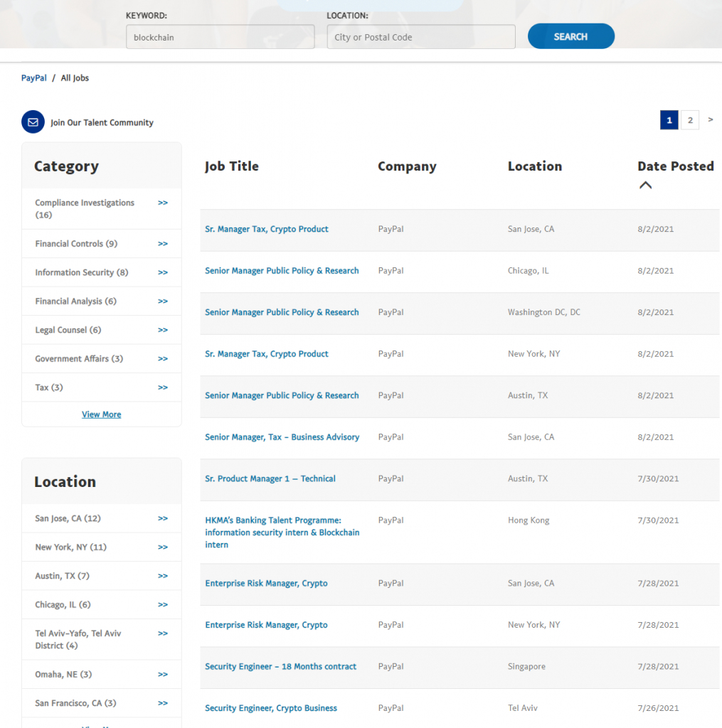The height and width of the screenshot is (728, 722).
Task: Click View More under Category
Action: [101, 414]
